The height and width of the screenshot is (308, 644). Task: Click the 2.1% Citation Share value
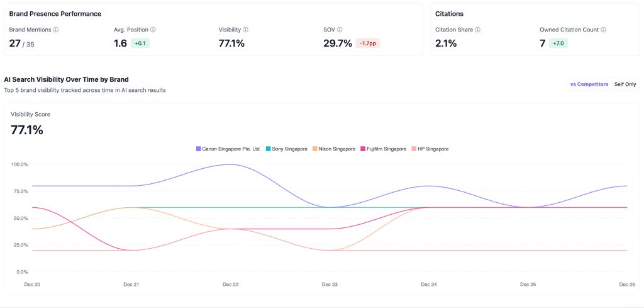(446, 43)
